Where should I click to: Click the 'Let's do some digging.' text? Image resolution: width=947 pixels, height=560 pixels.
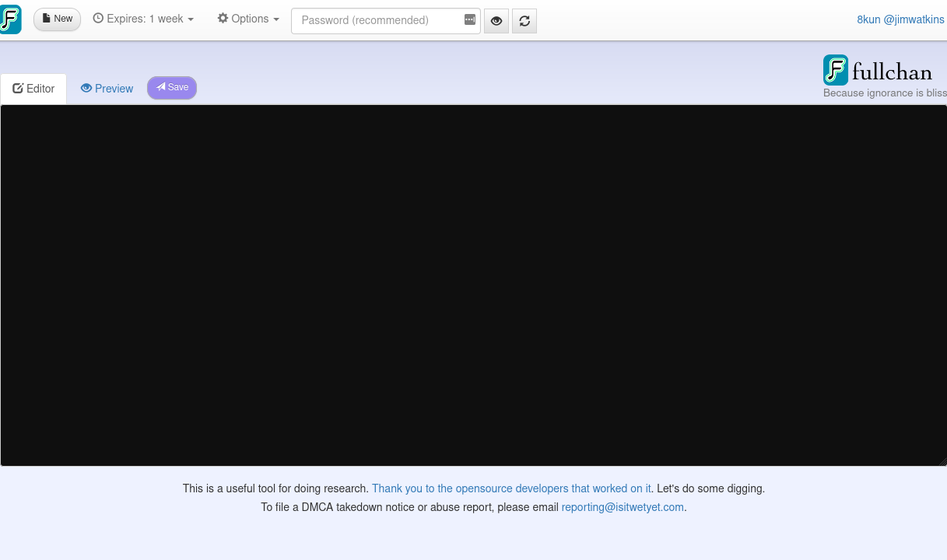pyautogui.click(x=710, y=488)
